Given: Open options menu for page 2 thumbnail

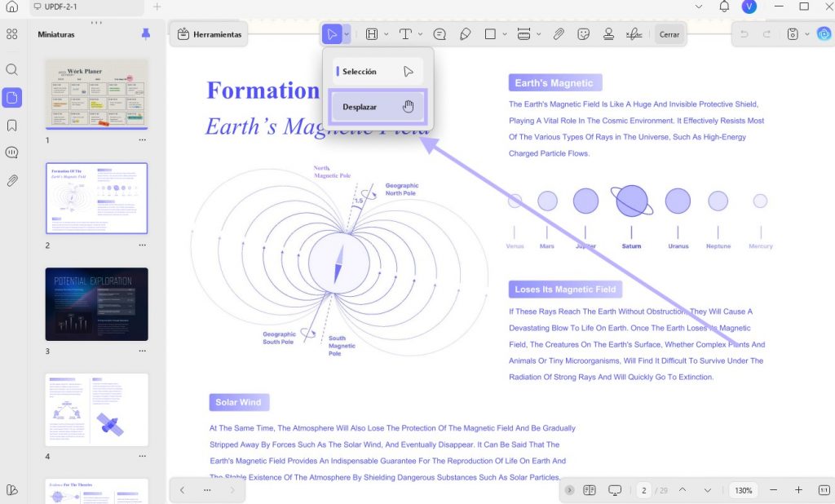Looking at the screenshot, I should (142, 245).
